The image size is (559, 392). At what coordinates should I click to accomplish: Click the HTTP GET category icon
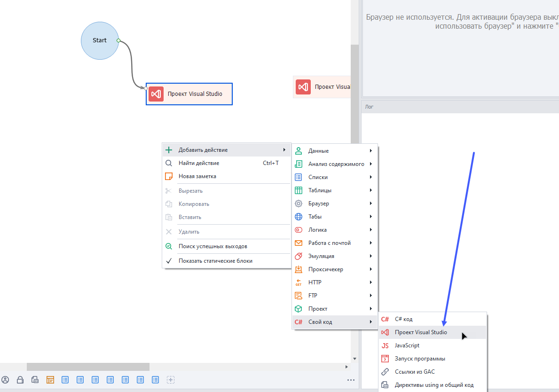pos(299,282)
